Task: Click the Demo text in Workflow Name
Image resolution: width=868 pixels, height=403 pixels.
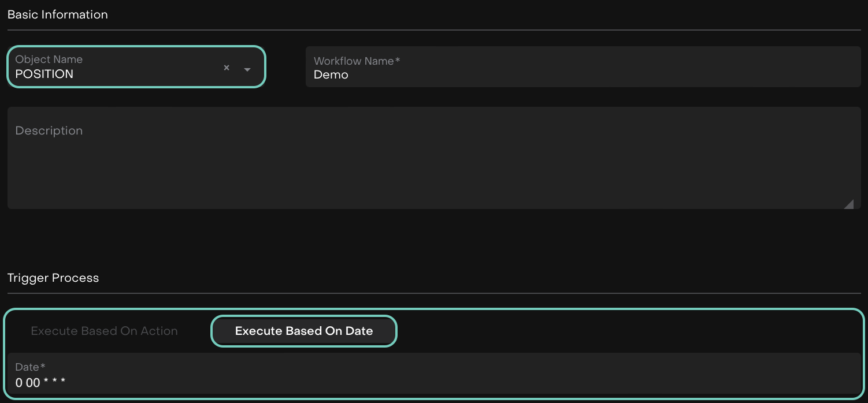Action: [x=331, y=74]
